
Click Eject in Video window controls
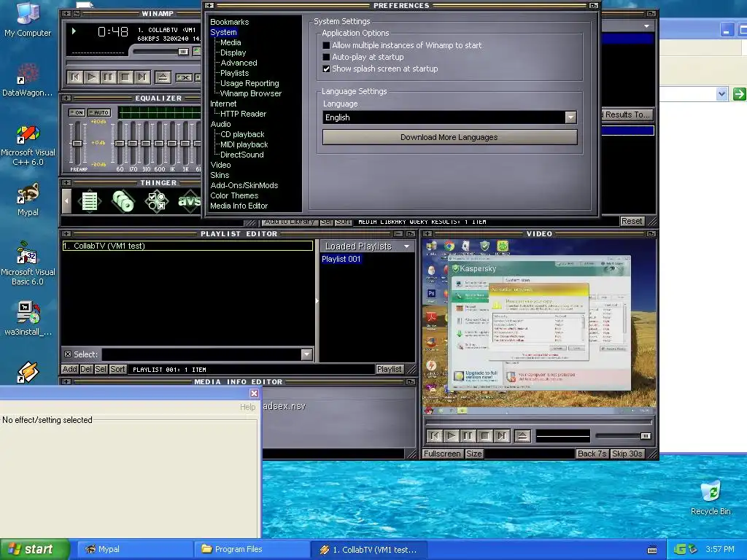pyautogui.click(x=522, y=436)
